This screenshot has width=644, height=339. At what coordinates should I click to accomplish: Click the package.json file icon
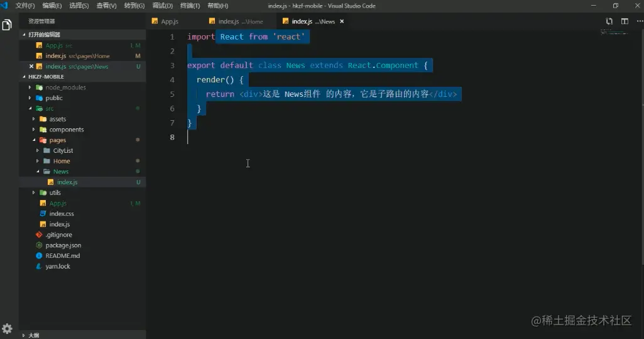pyautogui.click(x=39, y=245)
